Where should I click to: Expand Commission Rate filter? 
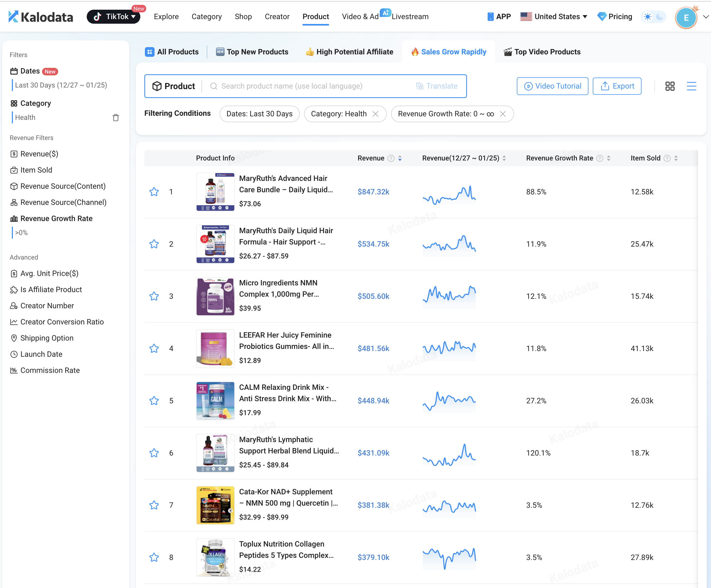coord(50,370)
